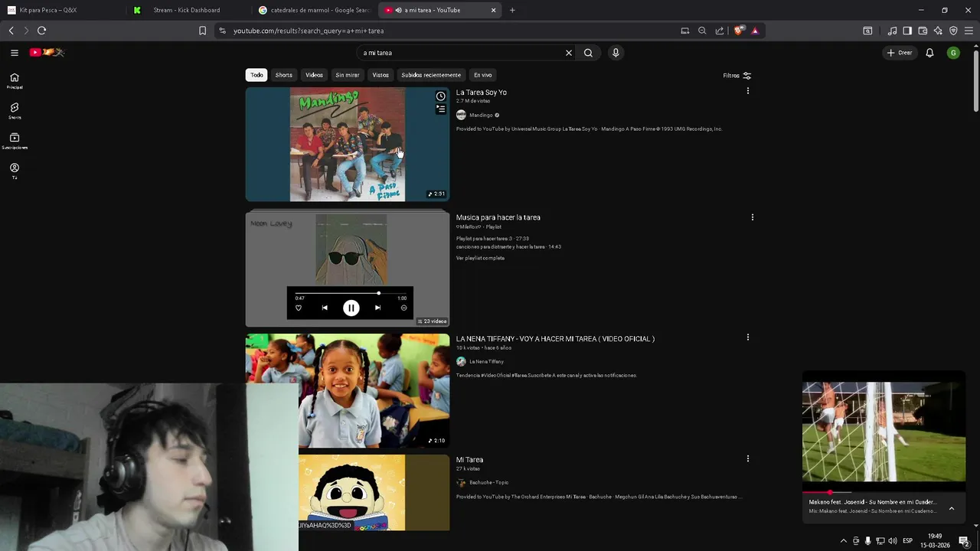Open the Brave Wallet icon
980x551 pixels.
[x=923, y=31]
